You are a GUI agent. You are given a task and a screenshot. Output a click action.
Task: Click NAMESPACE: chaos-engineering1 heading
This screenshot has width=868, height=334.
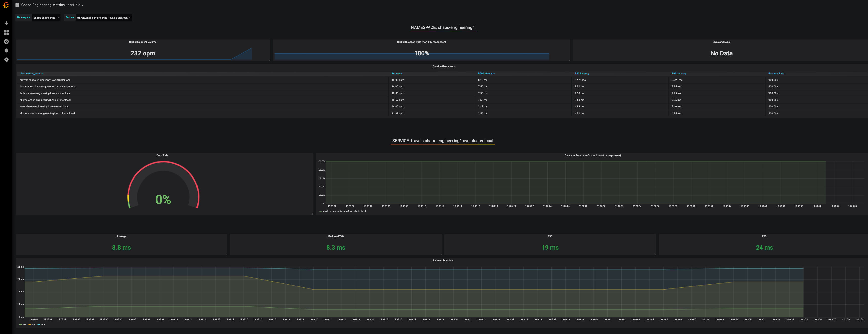[x=442, y=28]
